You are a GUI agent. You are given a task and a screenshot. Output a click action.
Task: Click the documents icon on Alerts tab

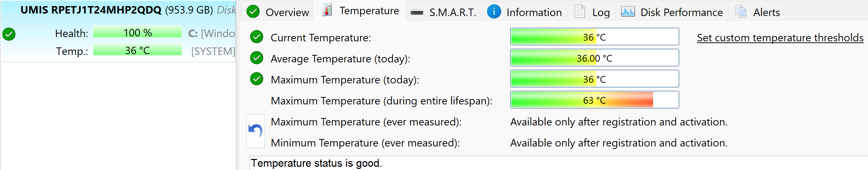click(741, 12)
